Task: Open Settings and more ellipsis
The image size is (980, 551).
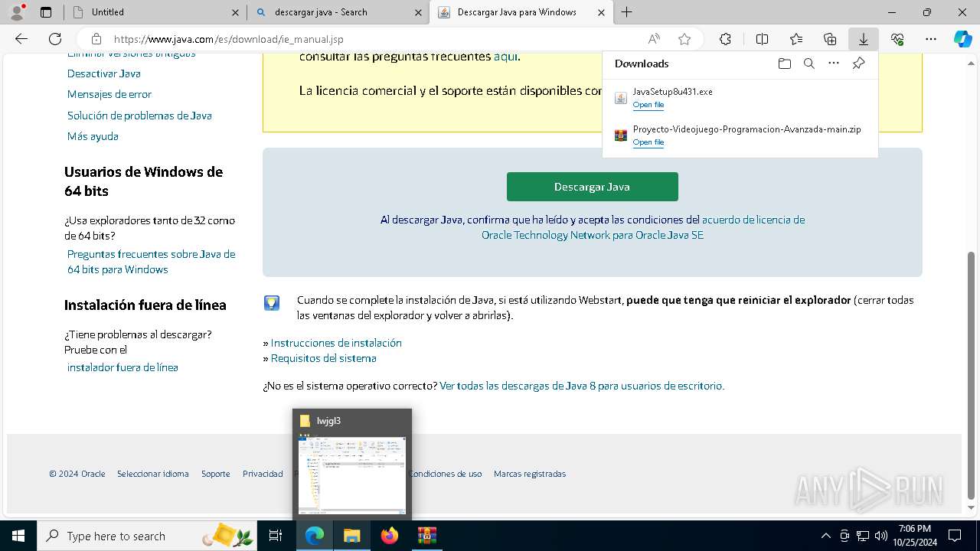Action: (x=931, y=39)
